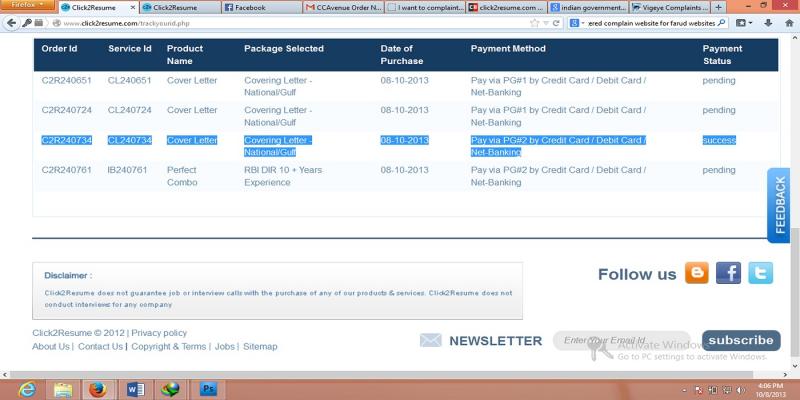Open the downloads arrow icon

[768, 23]
